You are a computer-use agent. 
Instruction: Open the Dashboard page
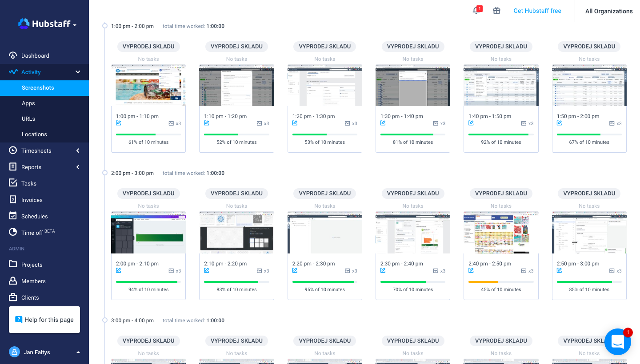[35, 55]
